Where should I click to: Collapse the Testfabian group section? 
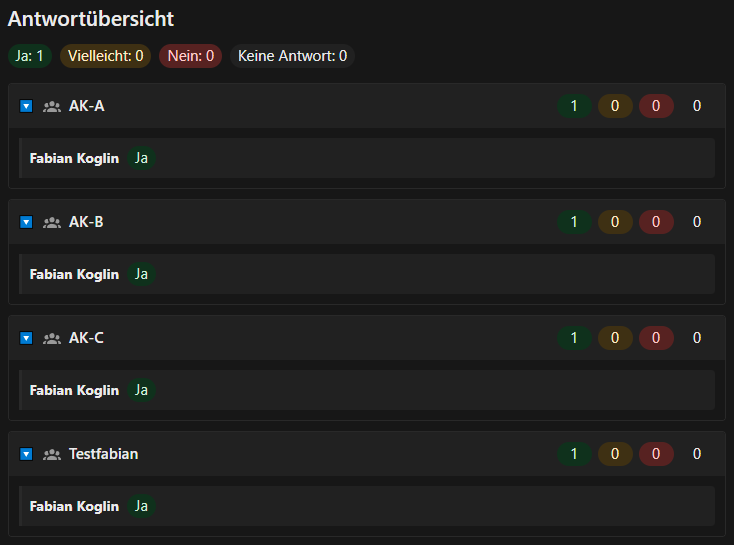[26, 454]
